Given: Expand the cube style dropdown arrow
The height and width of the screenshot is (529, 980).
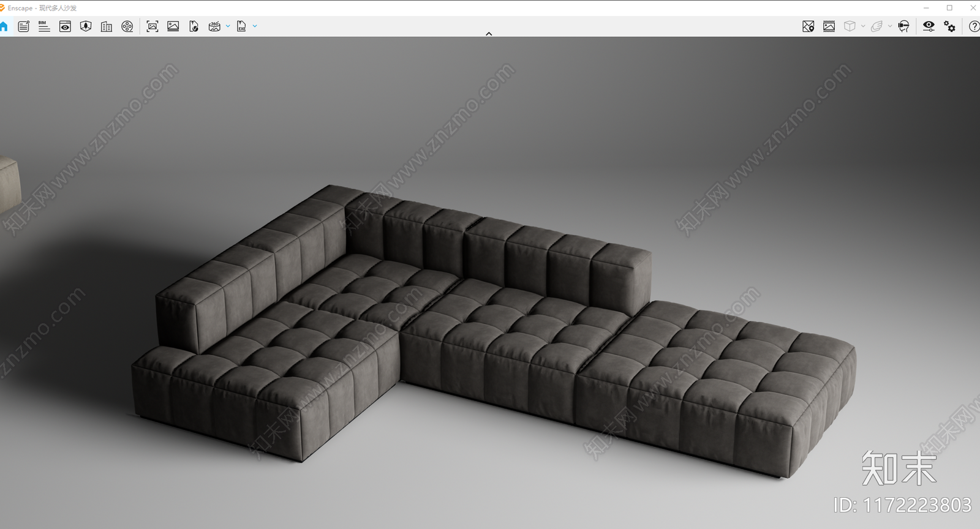Looking at the screenshot, I should [863, 26].
